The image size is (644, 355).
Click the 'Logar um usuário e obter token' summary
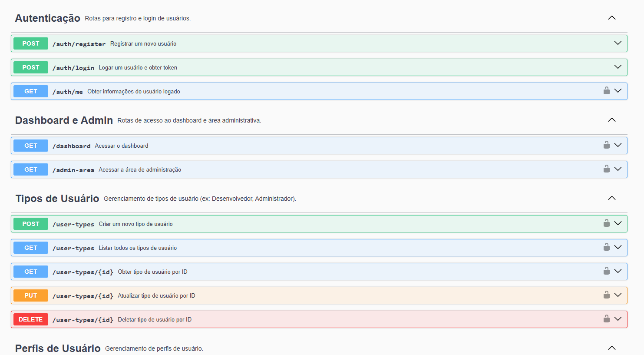point(138,68)
